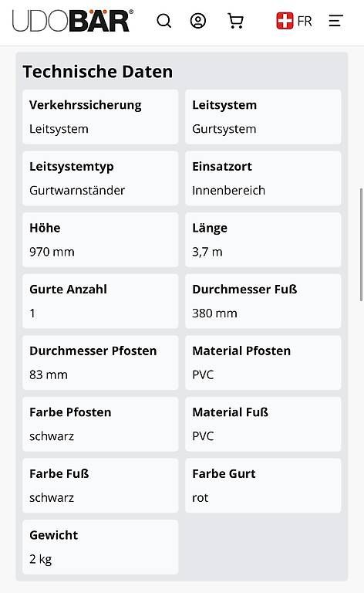Click the Gurte Anzahl card
Viewport: 364px width, 593px height.
click(x=100, y=301)
